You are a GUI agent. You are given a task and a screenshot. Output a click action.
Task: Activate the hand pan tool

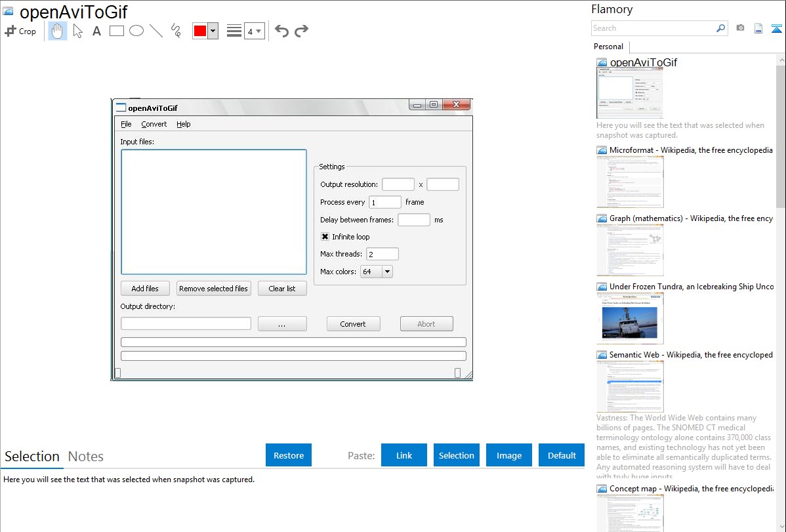tap(58, 31)
